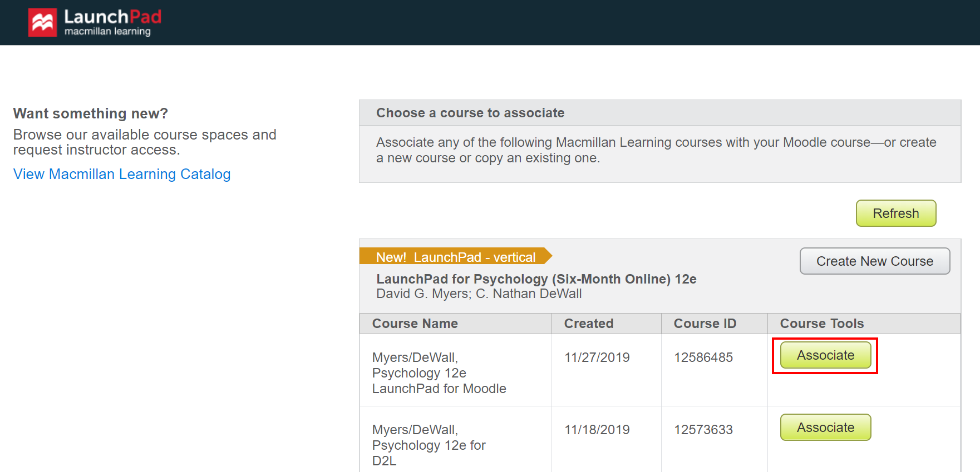Click the authors line David G. Myers; C. Nathan DeWall
980x472 pixels.
point(479,294)
